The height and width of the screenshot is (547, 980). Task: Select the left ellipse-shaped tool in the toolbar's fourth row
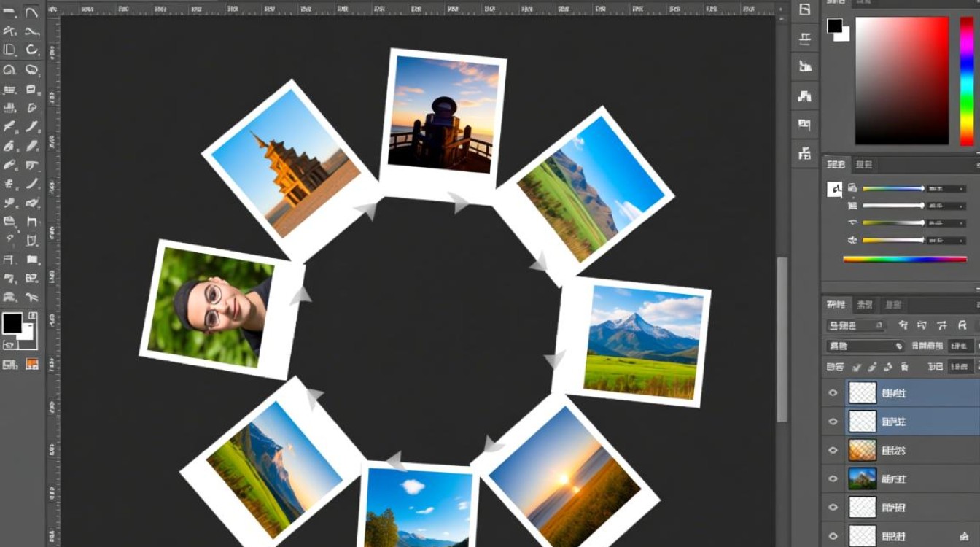10,70
